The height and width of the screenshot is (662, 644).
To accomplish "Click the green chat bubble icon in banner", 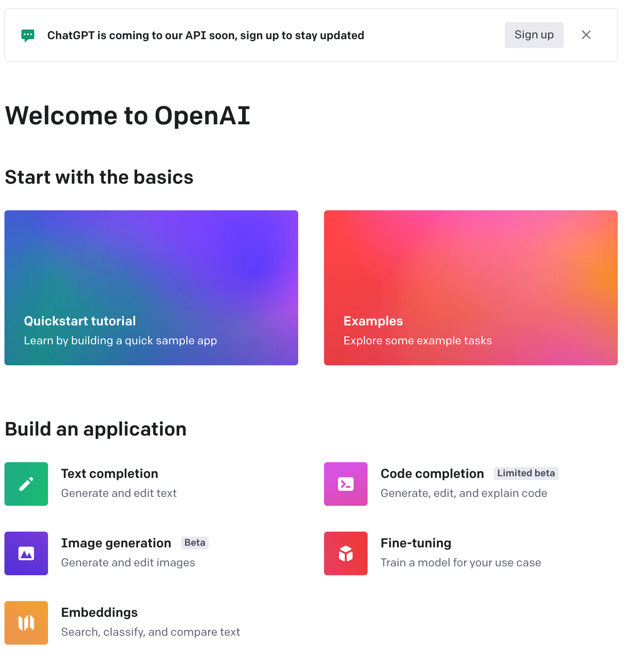I will pos(28,36).
